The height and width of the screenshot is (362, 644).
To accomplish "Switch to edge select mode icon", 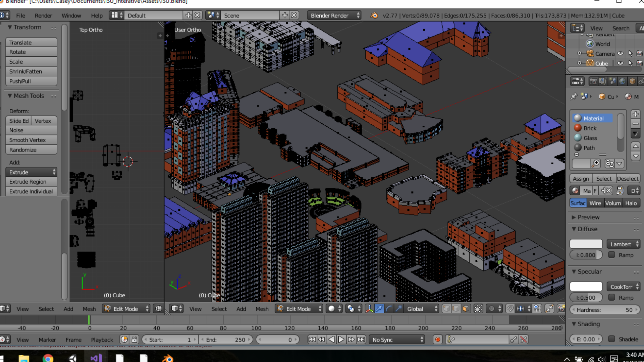I will [x=456, y=309].
